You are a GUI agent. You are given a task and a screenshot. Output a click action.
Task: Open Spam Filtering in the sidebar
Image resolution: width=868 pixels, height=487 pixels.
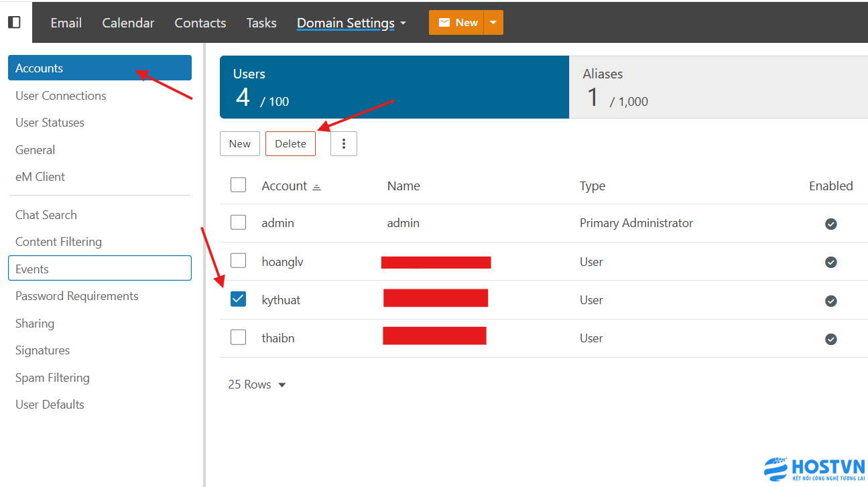click(x=52, y=378)
